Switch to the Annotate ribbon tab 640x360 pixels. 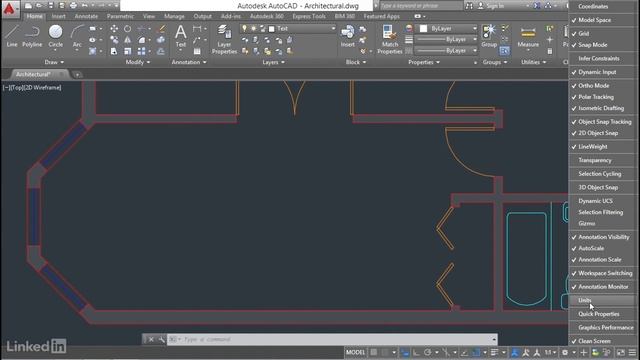(86, 16)
